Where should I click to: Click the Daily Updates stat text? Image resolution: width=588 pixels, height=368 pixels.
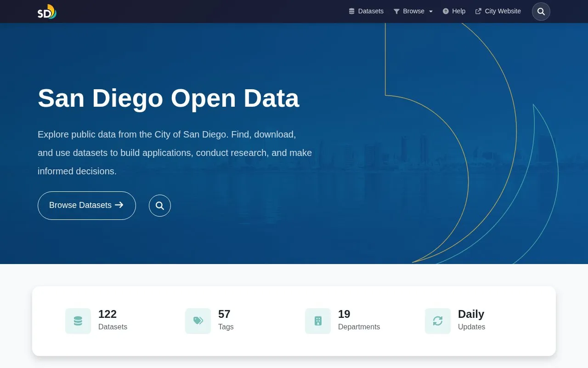[x=471, y=320]
